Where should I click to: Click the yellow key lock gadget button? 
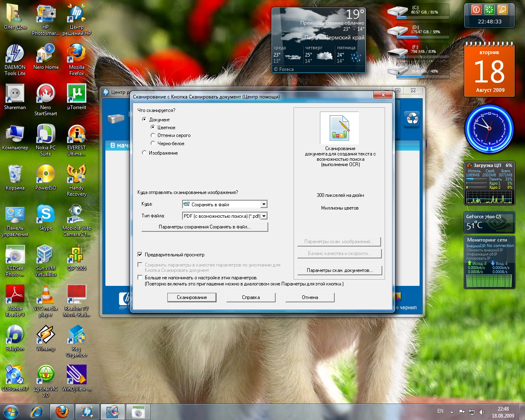click(502, 9)
